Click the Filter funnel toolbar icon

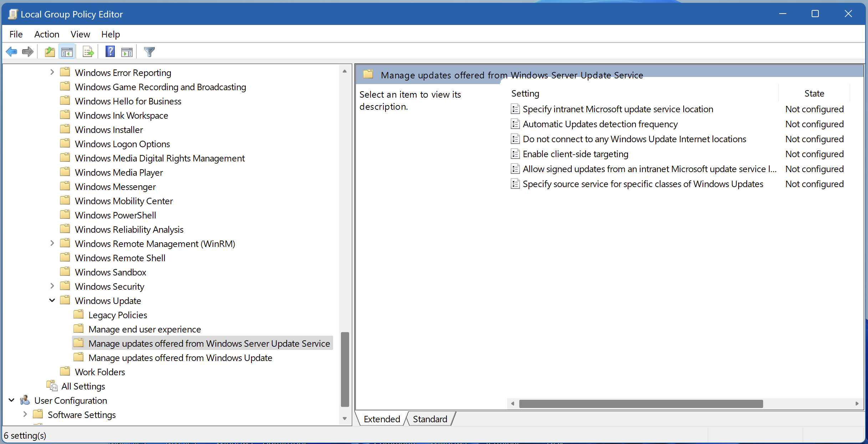click(149, 52)
